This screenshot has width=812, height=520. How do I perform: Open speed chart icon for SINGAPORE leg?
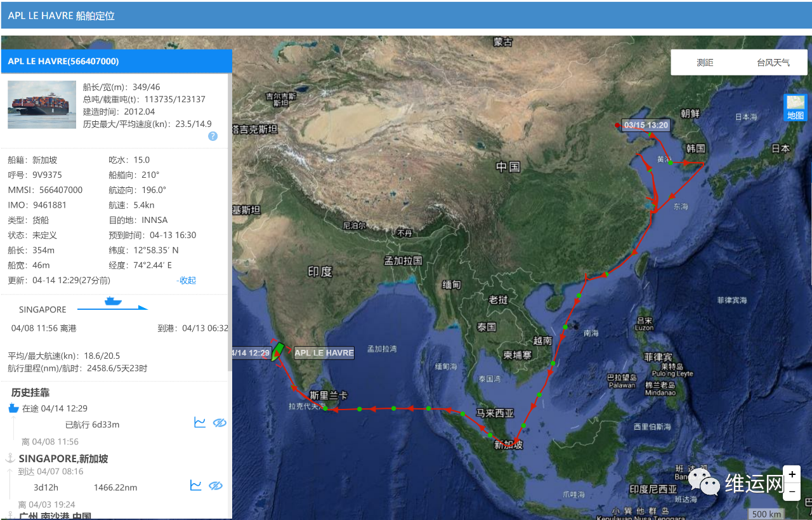pyautogui.click(x=196, y=485)
